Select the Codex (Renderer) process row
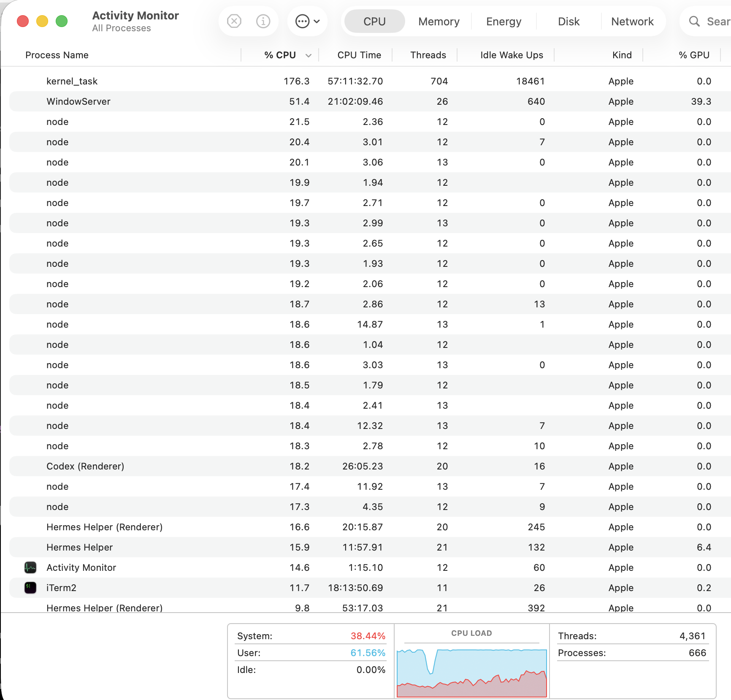This screenshot has width=731, height=700. 370,466
